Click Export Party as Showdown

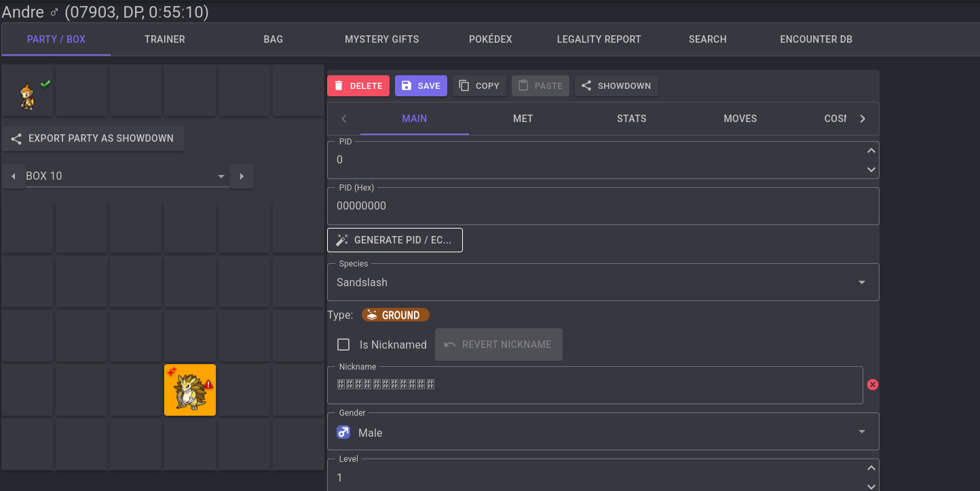93,138
